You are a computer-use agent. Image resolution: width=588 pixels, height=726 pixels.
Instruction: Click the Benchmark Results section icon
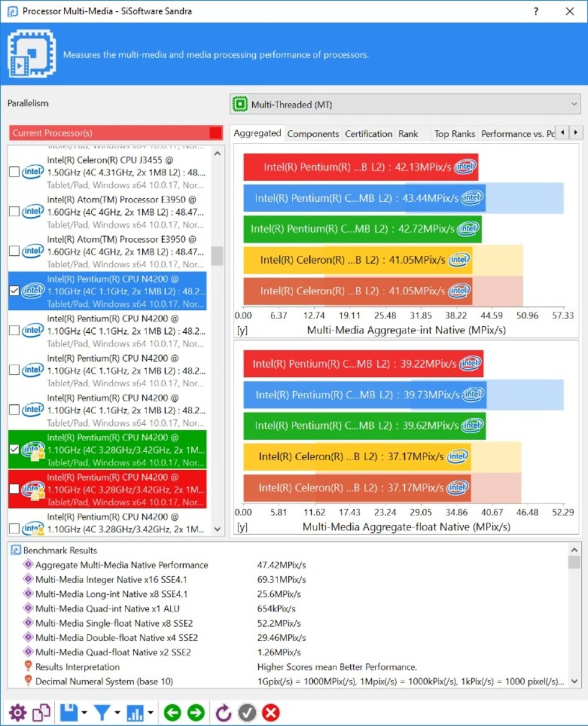pyautogui.click(x=16, y=550)
